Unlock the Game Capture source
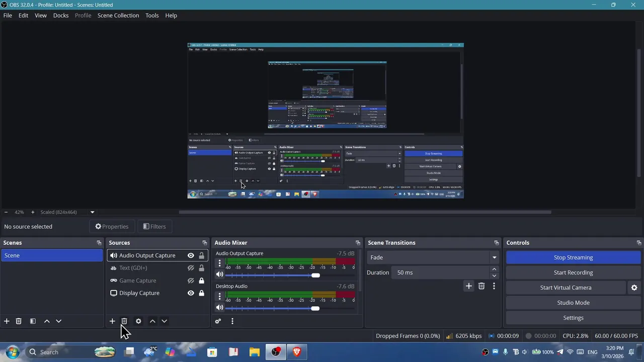 tap(201, 281)
